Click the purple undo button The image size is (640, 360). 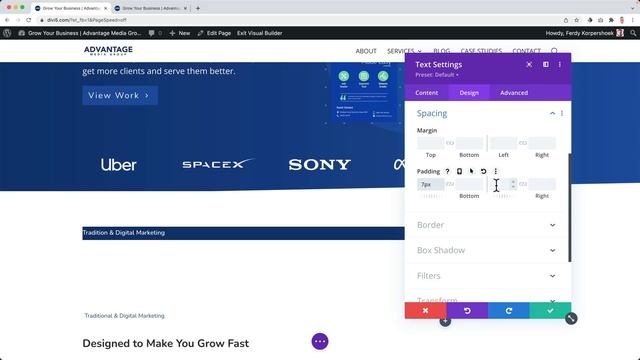(467, 311)
